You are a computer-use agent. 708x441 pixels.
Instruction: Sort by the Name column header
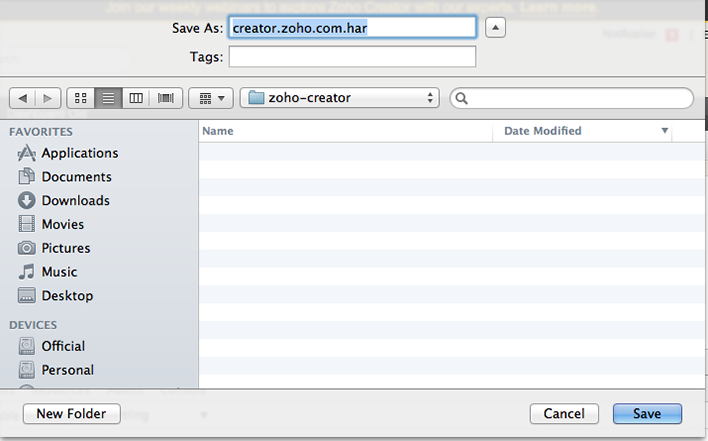[345, 131]
